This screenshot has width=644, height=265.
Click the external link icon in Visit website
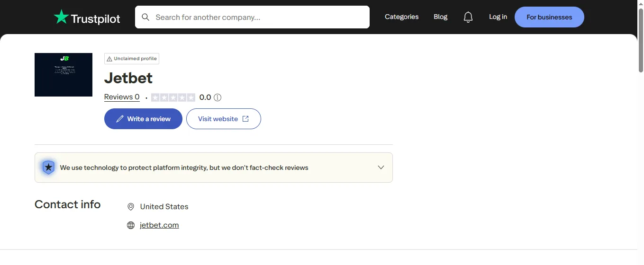pyautogui.click(x=245, y=119)
